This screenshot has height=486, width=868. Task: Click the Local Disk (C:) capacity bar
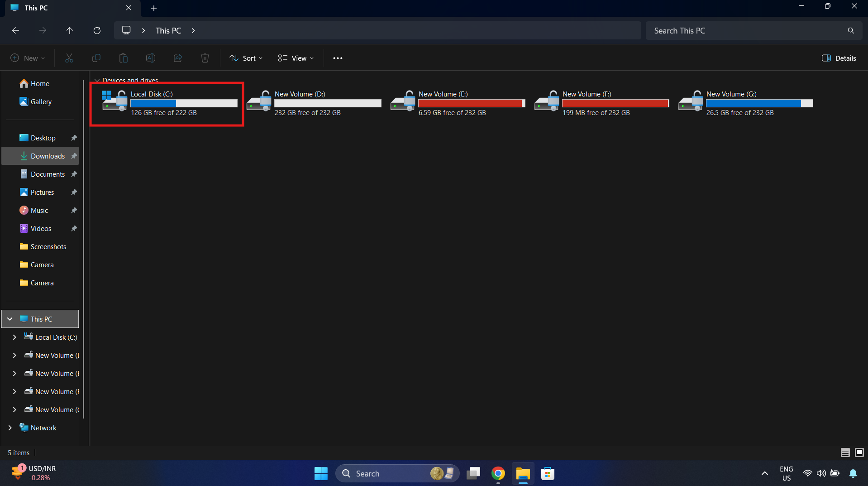[183, 103]
